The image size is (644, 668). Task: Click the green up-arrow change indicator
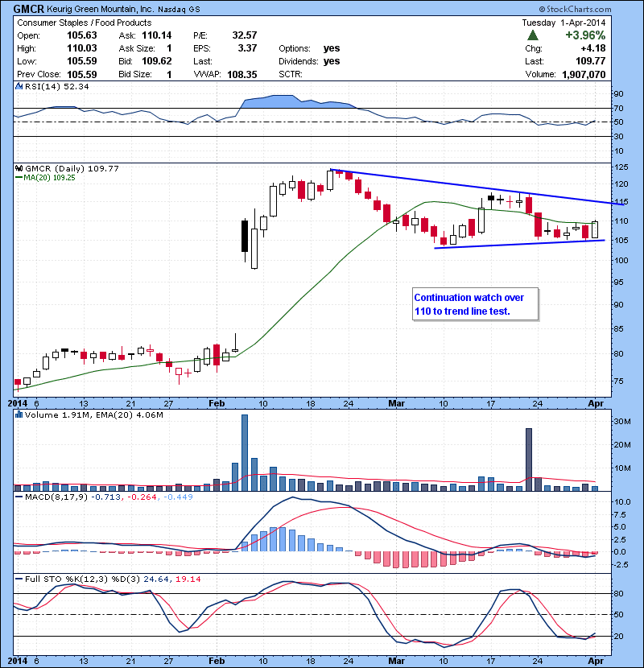[x=532, y=35]
